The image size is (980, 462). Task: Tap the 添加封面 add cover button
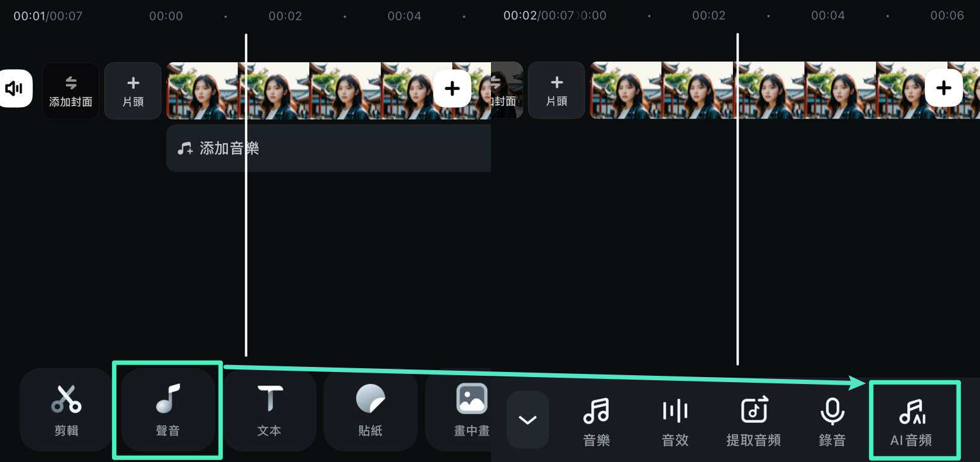(x=71, y=91)
